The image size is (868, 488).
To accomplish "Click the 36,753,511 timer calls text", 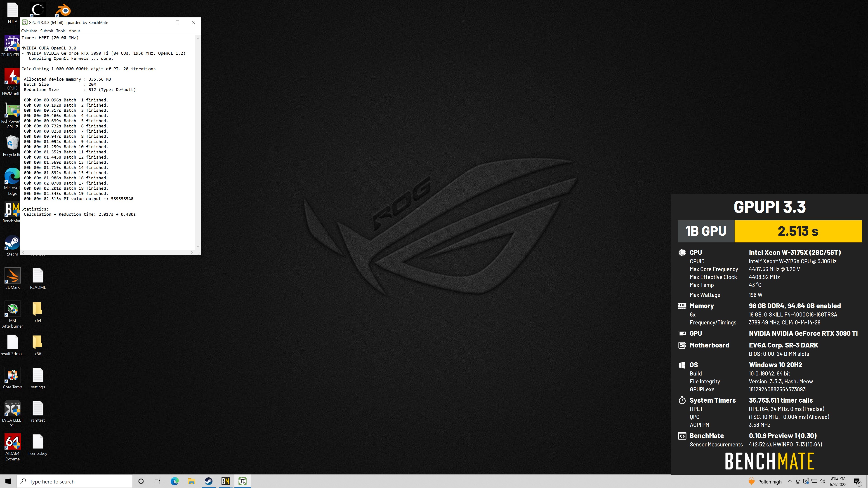I will pos(781,400).
